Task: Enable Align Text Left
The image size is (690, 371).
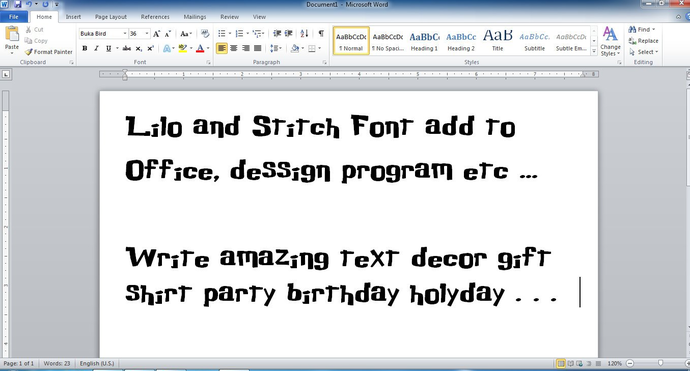Action: click(x=222, y=48)
